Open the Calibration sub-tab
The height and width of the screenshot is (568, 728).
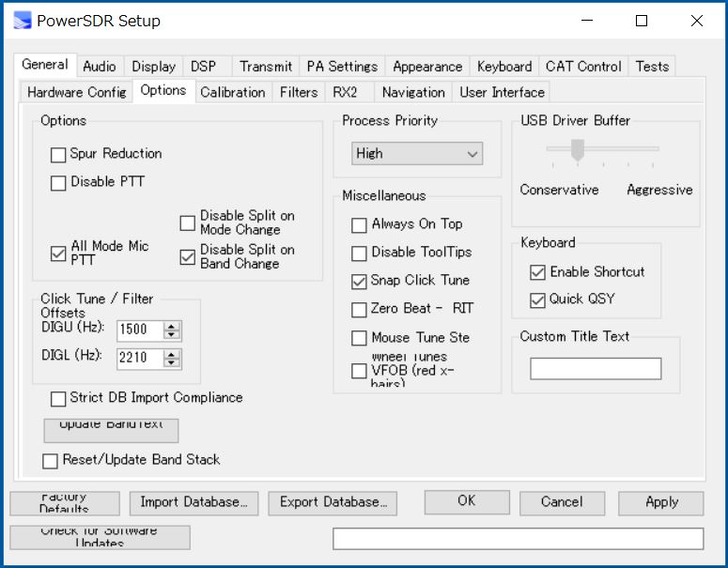(x=233, y=92)
